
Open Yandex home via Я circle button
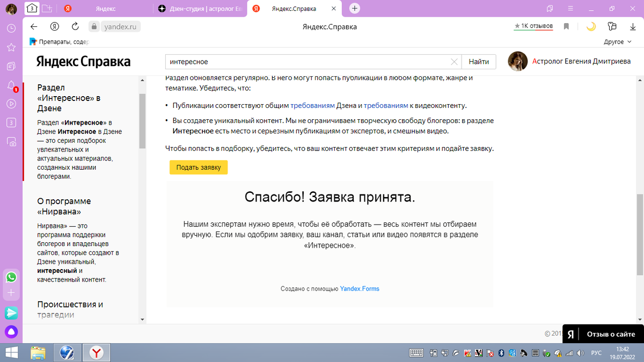pyautogui.click(x=54, y=26)
